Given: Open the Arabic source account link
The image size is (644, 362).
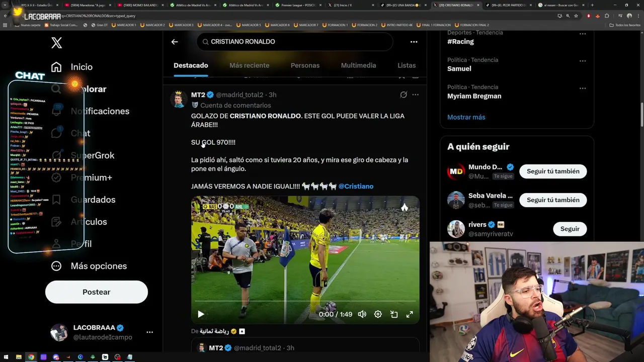Looking at the screenshot, I should [222, 331].
